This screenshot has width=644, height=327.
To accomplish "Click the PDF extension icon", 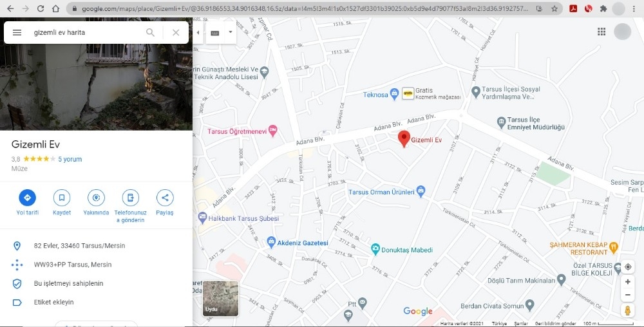I will [573, 8].
